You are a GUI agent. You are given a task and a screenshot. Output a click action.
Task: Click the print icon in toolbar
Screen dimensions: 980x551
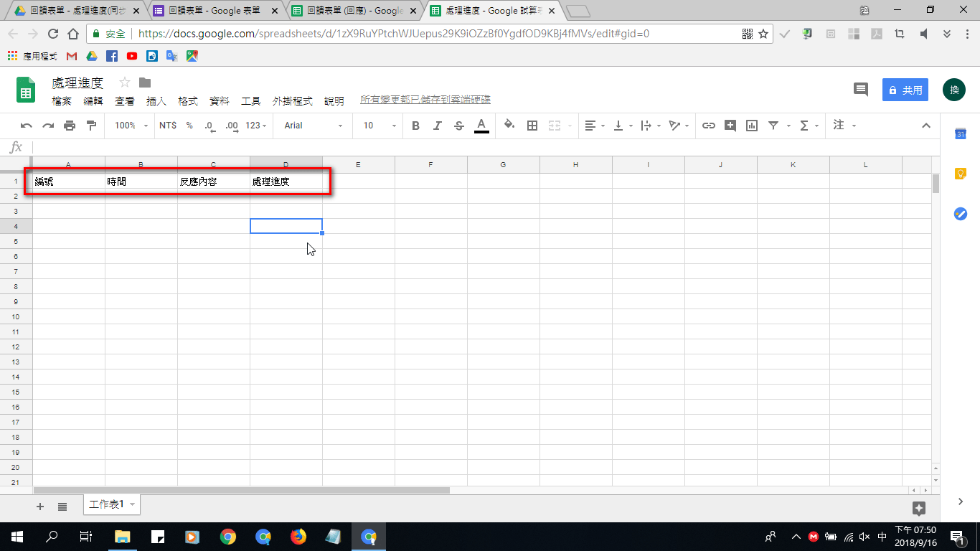coord(70,126)
